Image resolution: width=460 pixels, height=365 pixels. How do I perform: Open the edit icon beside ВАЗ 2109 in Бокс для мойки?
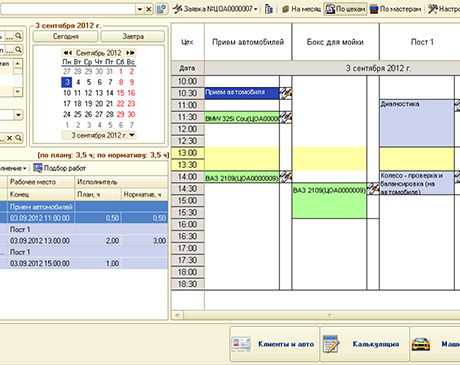pos(373,189)
